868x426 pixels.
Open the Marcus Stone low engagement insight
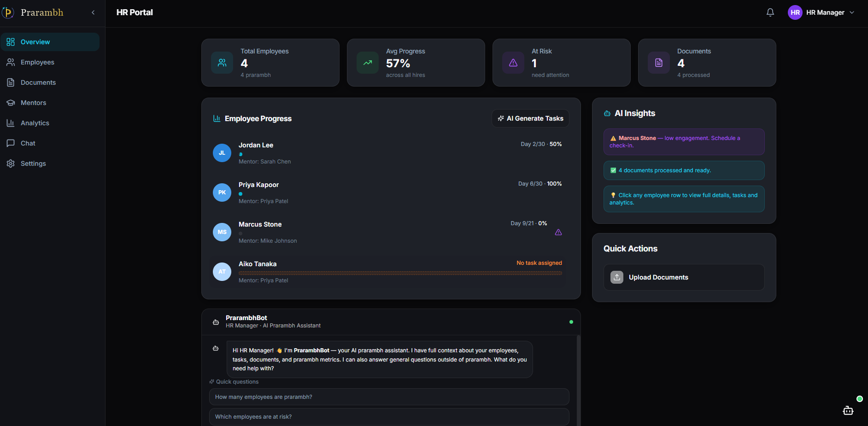tap(684, 142)
